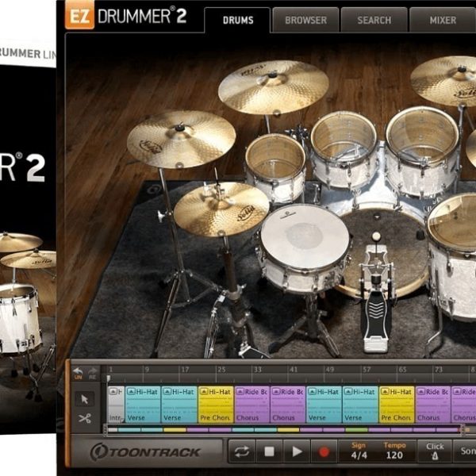
Task: Start playback with the Play button
Action: 296,451
